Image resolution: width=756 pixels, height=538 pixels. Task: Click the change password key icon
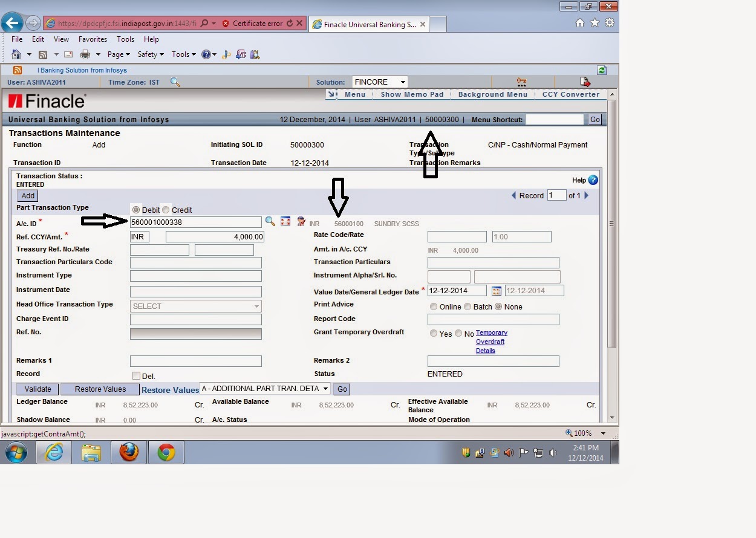(x=521, y=82)
